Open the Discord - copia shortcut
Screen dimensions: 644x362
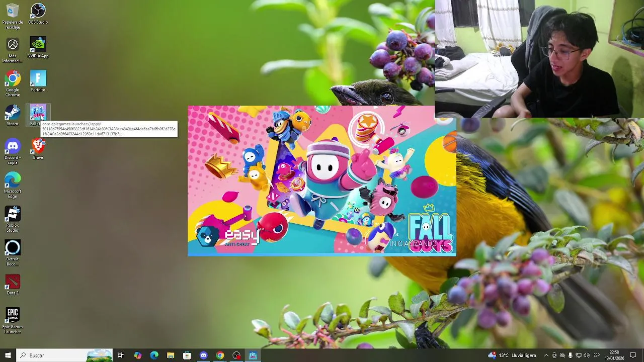pos(13,152)
